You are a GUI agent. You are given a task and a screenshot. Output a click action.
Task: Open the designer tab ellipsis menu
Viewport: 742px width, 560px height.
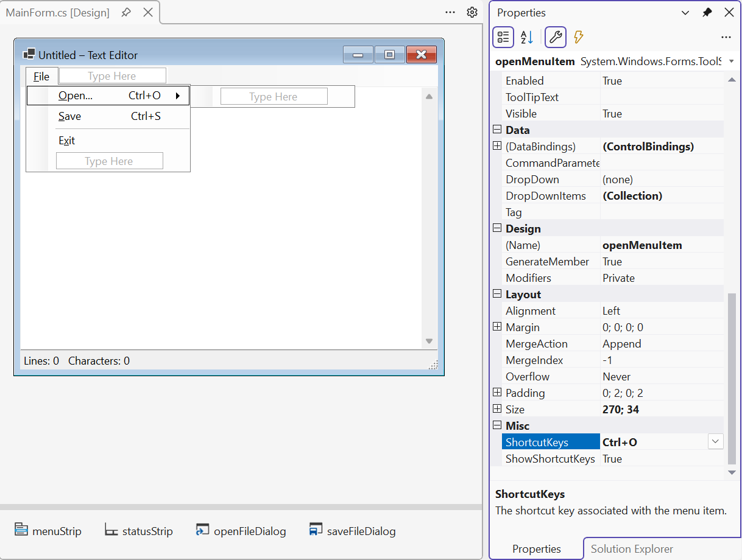[450, 12]
